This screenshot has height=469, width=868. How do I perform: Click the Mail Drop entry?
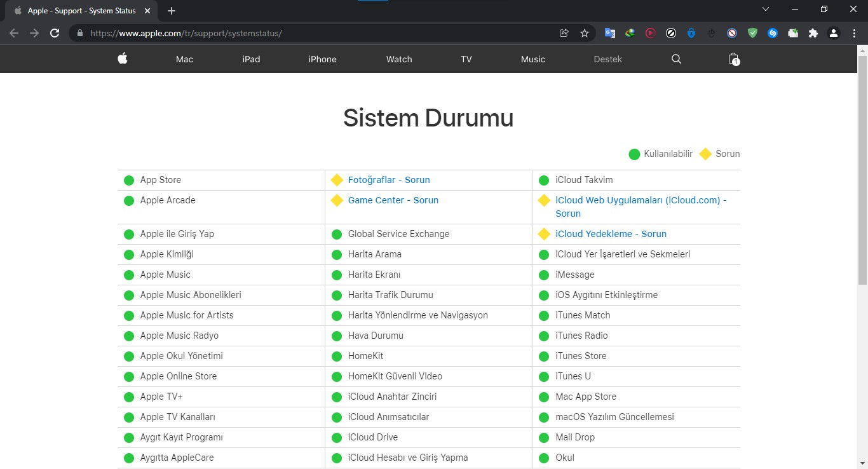pyautogui.click(x=575, y=437)
